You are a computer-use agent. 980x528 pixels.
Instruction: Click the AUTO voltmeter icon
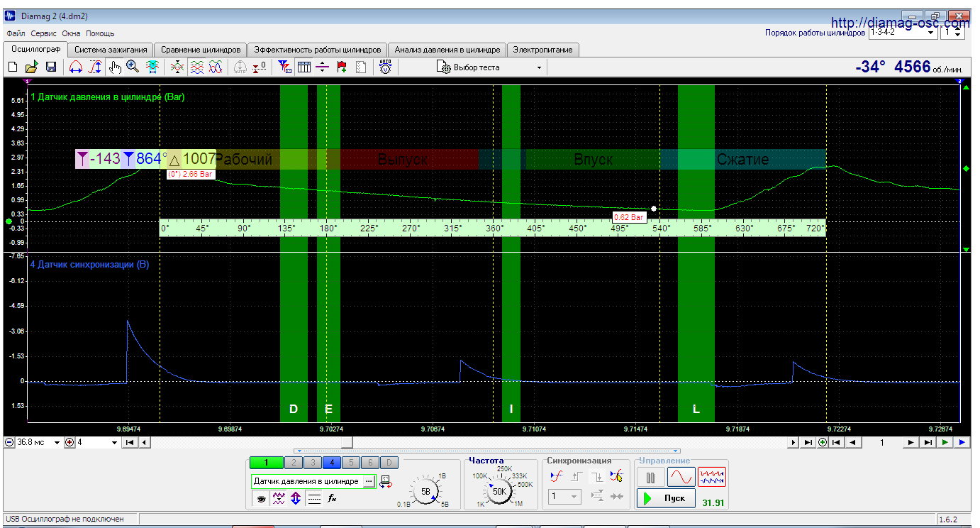click(385, 67)
